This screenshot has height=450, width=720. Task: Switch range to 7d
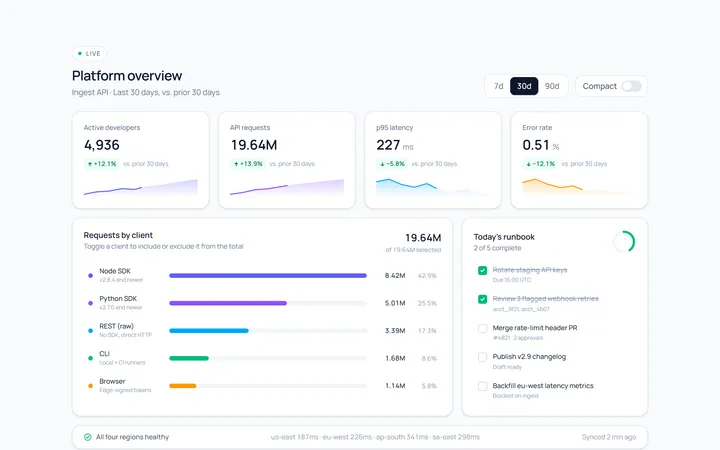pyautogui.click(x=498, y=86)
